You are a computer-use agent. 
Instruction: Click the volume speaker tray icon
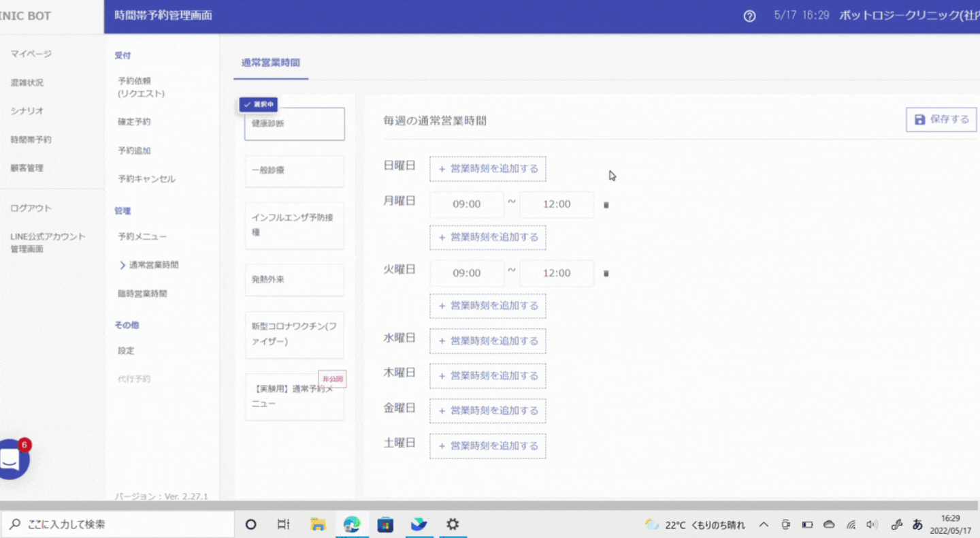pos(872,524)
